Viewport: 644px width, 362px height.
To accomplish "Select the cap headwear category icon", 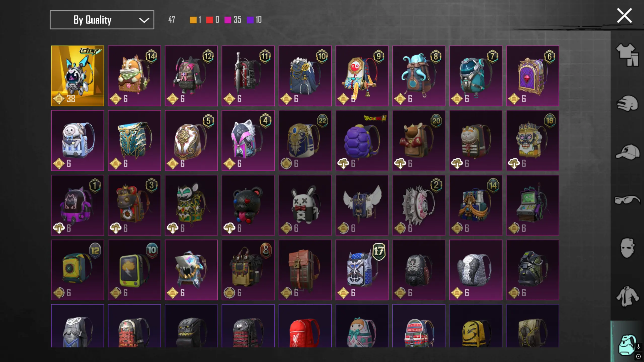I will pyautogui.click(x=627, y=152).
